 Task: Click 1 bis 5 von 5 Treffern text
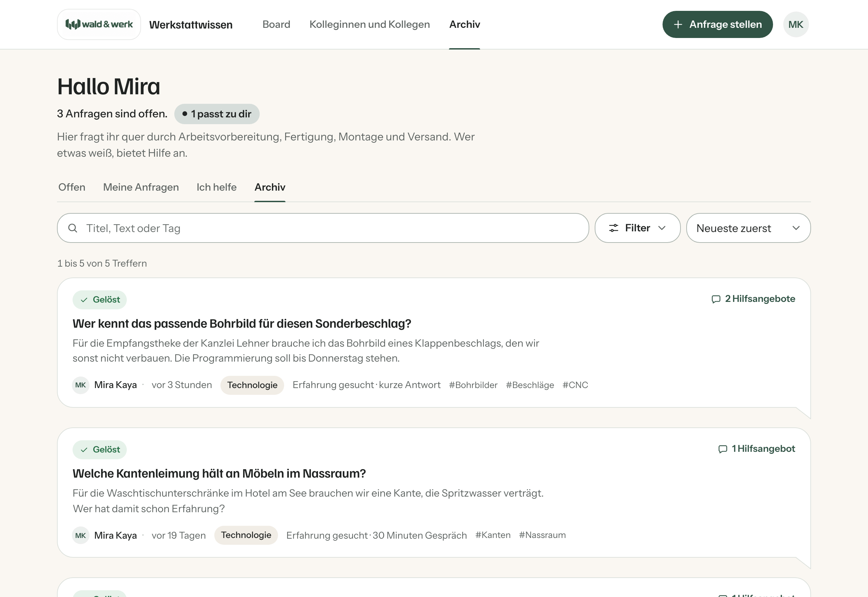[x=102, y=263]
